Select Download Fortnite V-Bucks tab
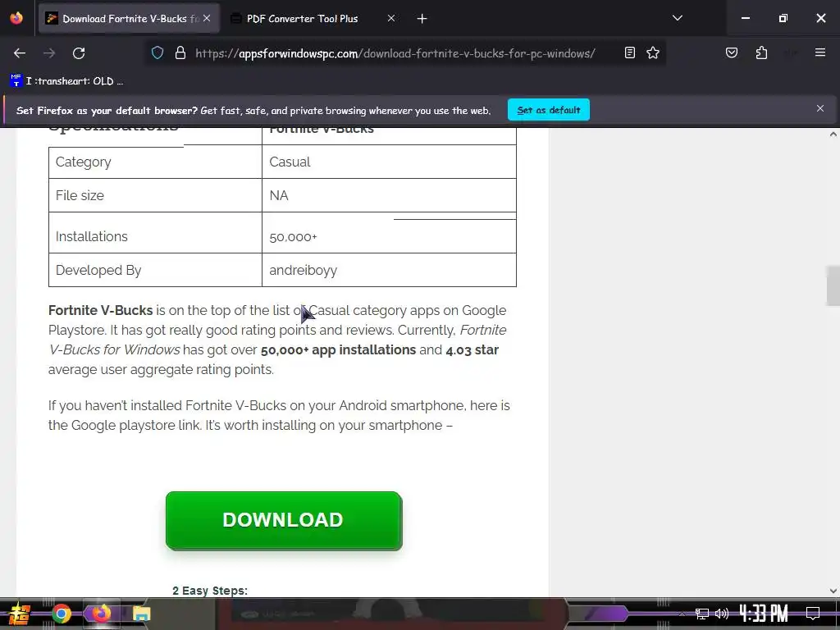The height and width of the screenshot is (630, 840). click(x=130, y=19)
